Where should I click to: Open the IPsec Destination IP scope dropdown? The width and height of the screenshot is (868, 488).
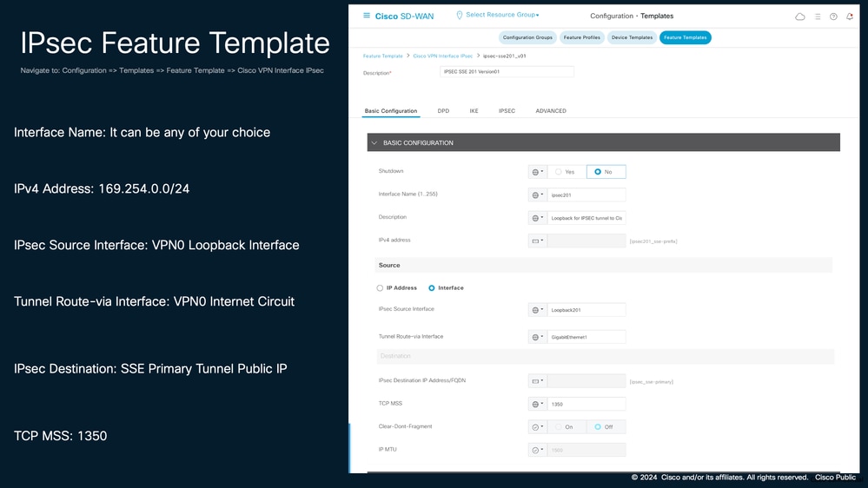point(538,381)
